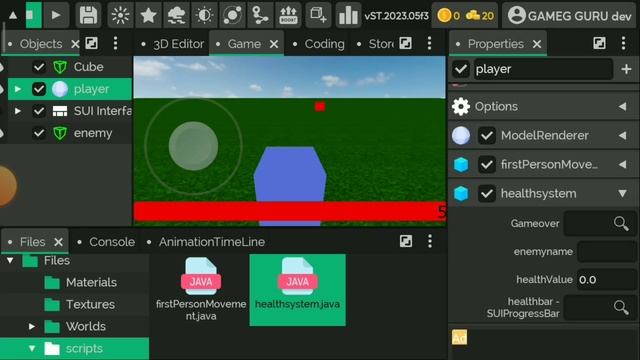This screenshot has width=640, height=360.
Task: Toggle the firstPersonMovement component checkbox
Action: click(487, 164)
